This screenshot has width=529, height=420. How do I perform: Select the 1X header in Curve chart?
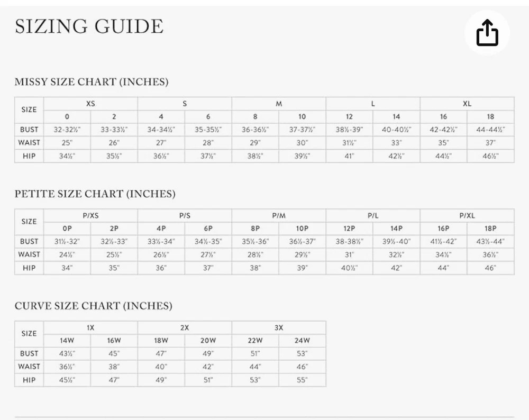(x=90, y=327)
